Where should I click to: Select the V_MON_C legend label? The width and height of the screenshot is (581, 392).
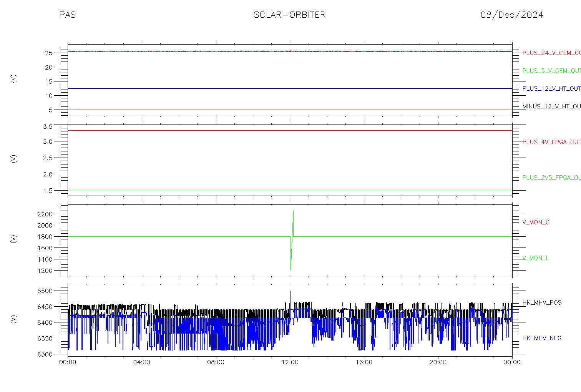pyautogui.click(x=536, y=222)
